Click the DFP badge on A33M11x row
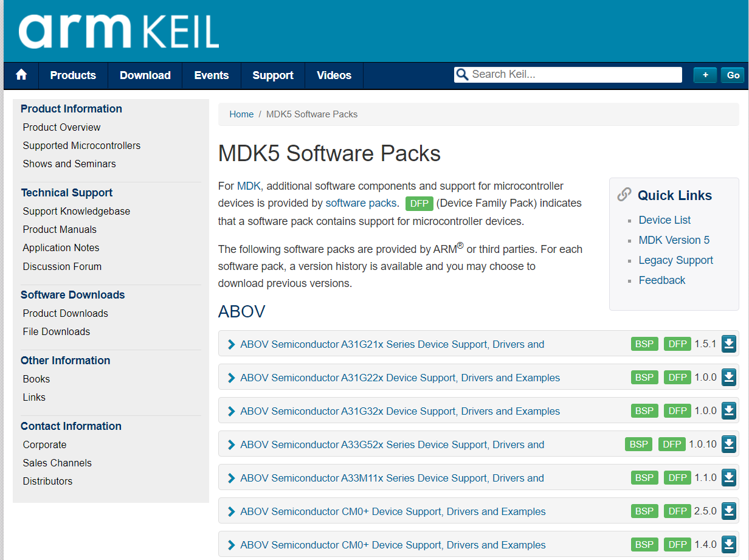 tap(677, 478)
